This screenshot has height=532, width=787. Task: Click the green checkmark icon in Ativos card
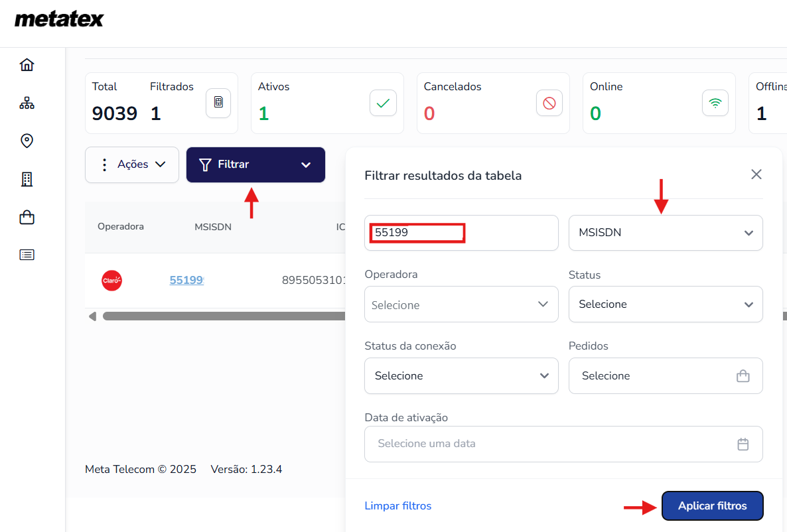pos(383,103)
